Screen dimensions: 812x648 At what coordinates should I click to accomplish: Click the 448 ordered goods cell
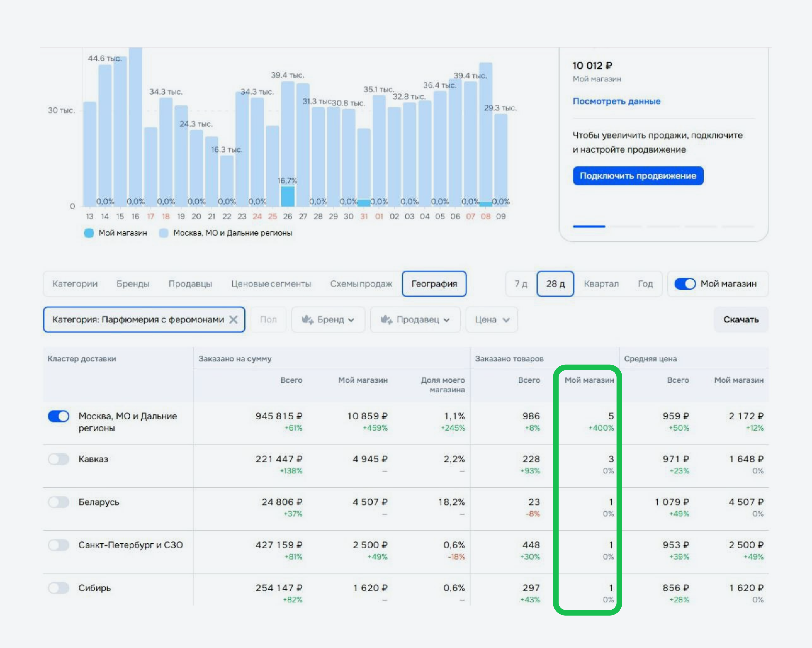[x=531, y=545]
